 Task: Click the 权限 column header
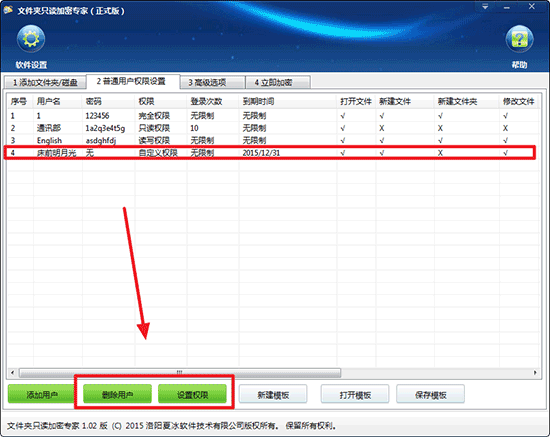pyautogui.click(x=161, y=101)
